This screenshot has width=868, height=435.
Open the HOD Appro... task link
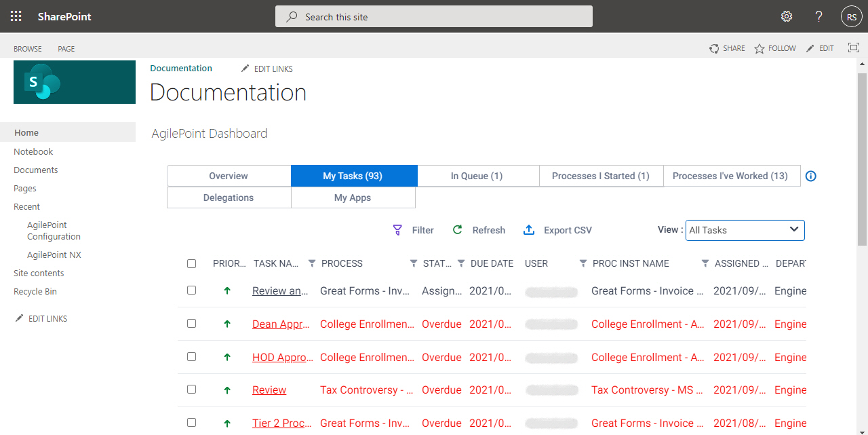tap(281, 357)
